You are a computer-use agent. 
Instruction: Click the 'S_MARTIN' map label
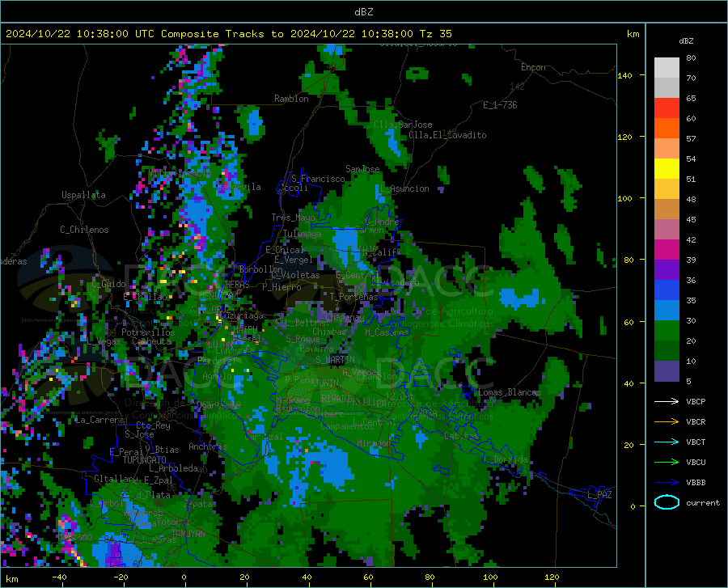[335, 360]
